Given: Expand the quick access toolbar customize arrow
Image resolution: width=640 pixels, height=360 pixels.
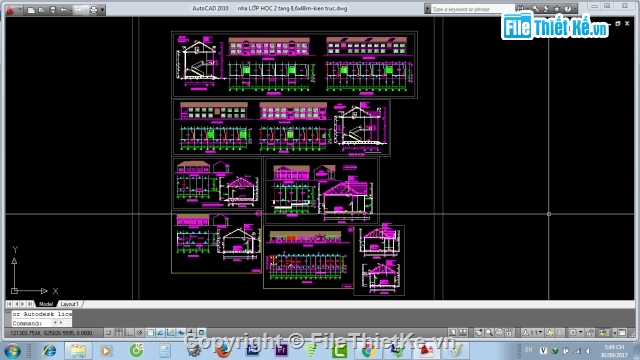Looking at the screenshot, I should click(x=102, y=10).
